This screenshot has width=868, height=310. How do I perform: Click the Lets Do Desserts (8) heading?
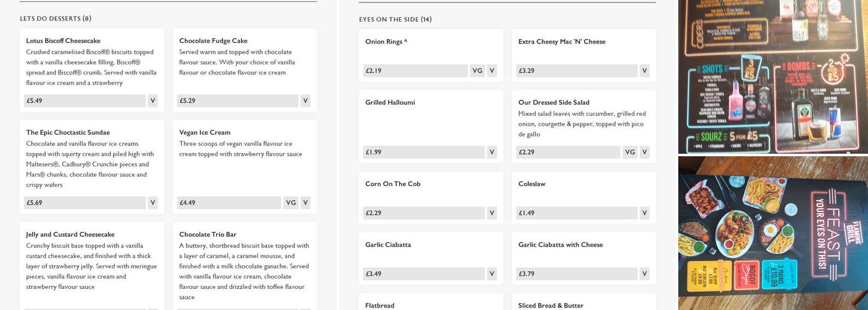[x=56, y=19]
